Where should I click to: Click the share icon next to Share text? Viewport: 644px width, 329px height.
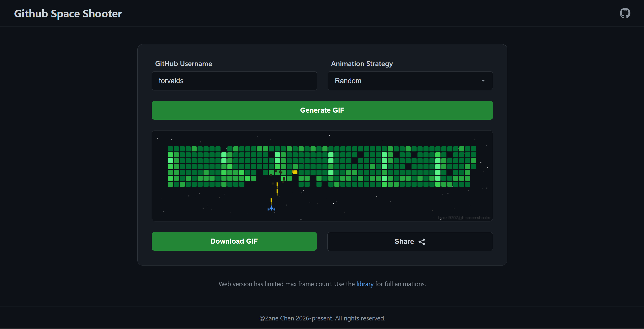(x=422, y=241)
